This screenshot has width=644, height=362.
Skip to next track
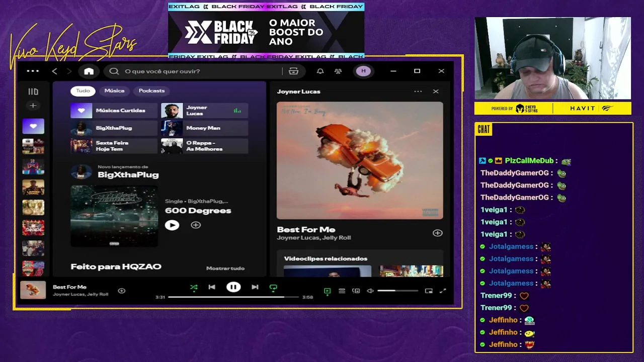255,287
